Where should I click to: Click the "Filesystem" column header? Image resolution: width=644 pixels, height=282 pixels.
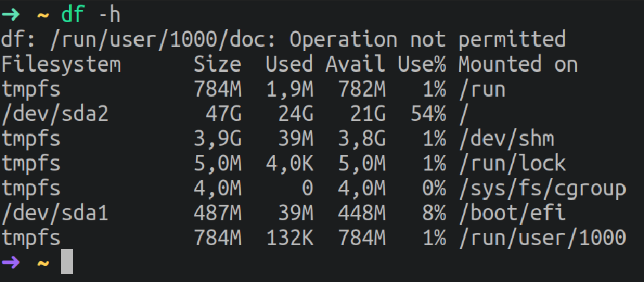coord(61,64)
